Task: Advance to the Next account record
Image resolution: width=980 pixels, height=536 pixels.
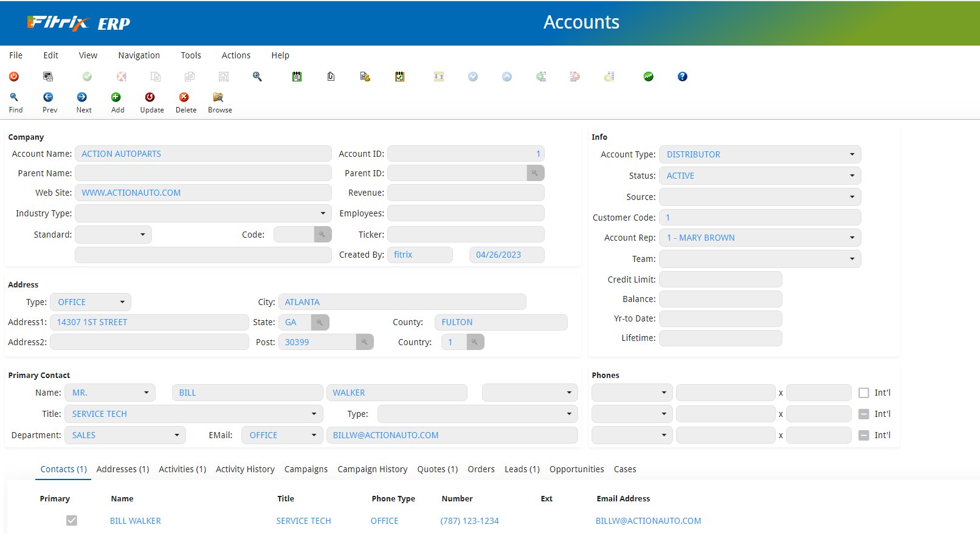Action: pyautogui.click(x=82, y=97)
